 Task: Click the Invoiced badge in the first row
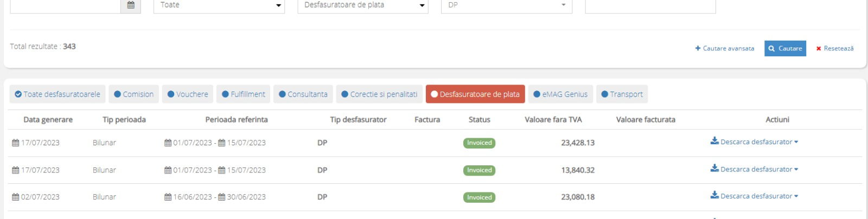click(480, 143)
